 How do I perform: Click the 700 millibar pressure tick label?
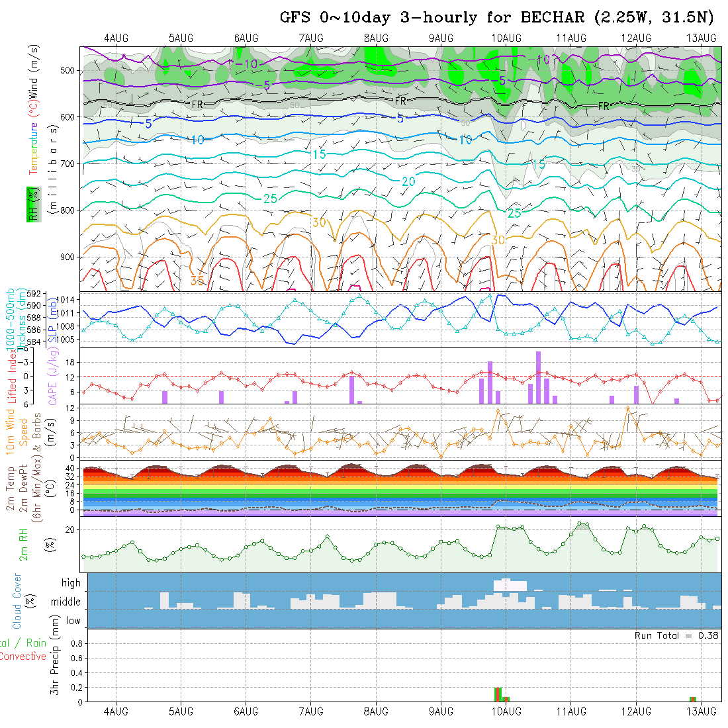click(68, 164)
